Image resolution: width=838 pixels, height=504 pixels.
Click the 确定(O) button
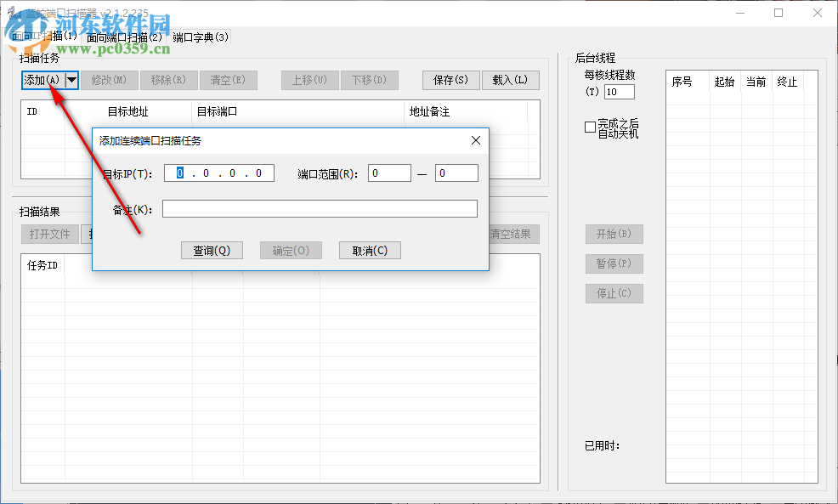[x=291, y=251]
